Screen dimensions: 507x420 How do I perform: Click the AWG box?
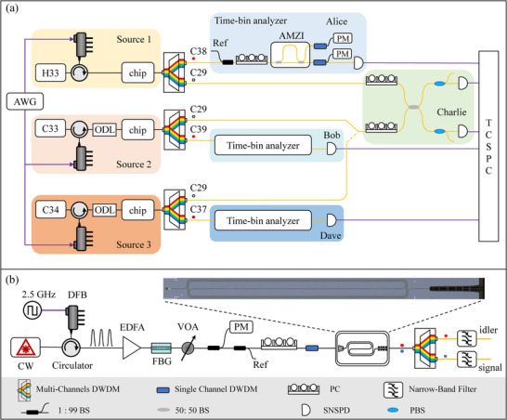coord(25,101)
